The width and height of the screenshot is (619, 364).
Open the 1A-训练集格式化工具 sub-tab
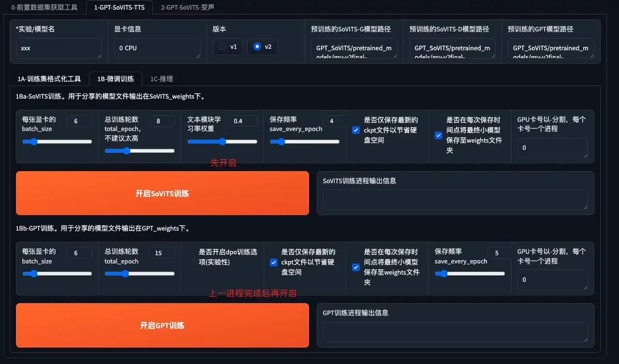coord(49,78)
